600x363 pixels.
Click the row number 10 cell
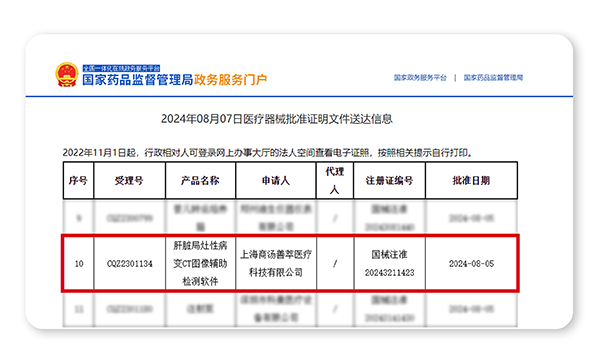[79, 264]
